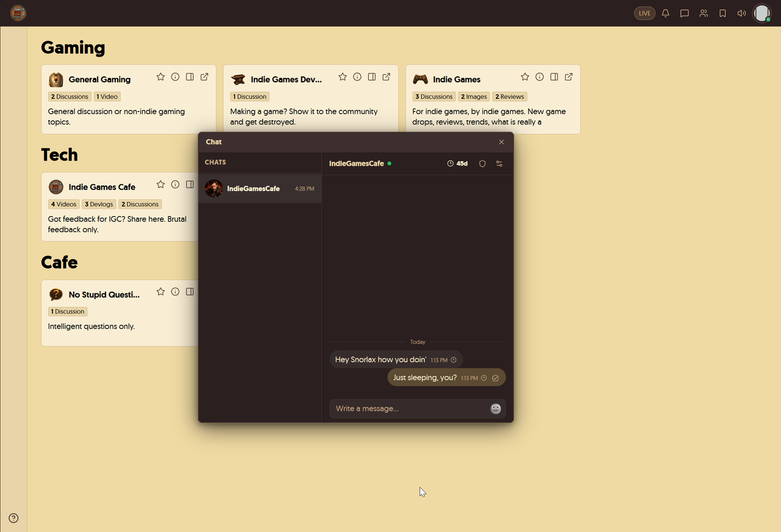Viewport: 781px width, 532px height.
Task: Click the 3 Devlogs tag
Action: click(x=99, y=204)
